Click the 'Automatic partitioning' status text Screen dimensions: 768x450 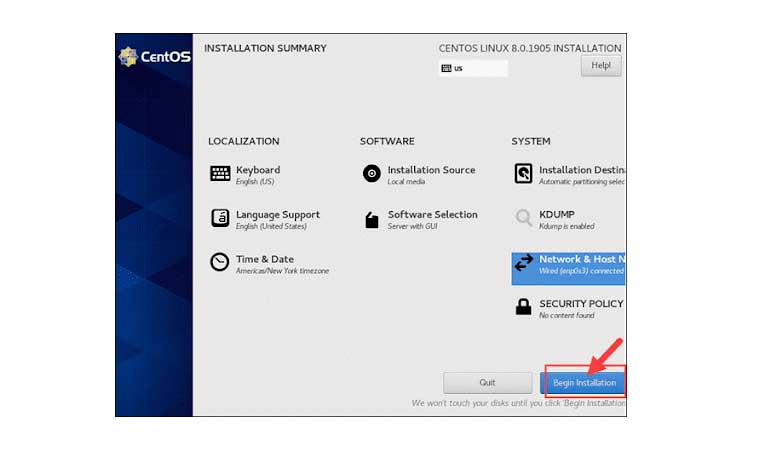point(582,182)
